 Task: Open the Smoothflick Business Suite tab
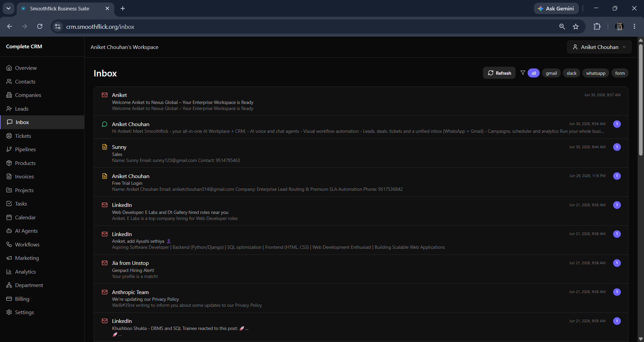point(65,9)
